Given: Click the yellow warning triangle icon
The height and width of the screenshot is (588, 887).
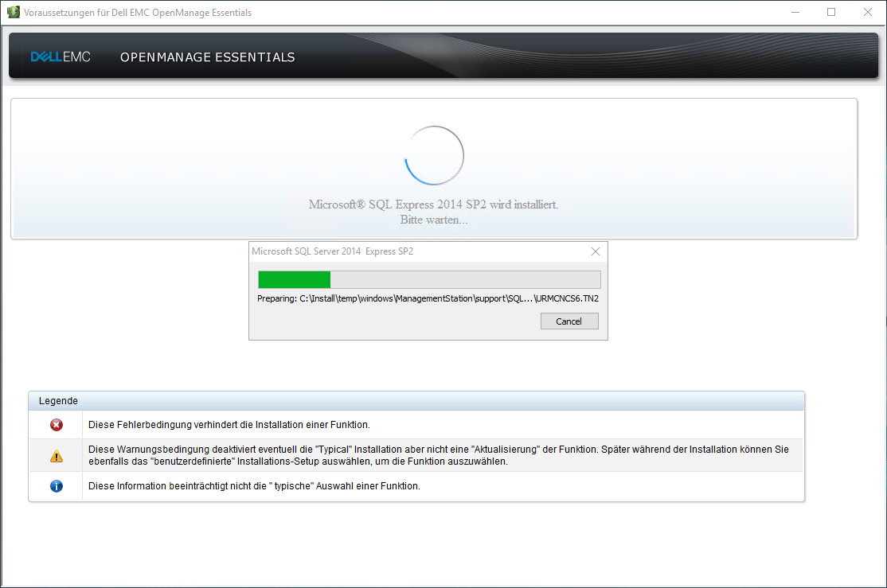Looking at the screenshot, I should click(57, 456).
